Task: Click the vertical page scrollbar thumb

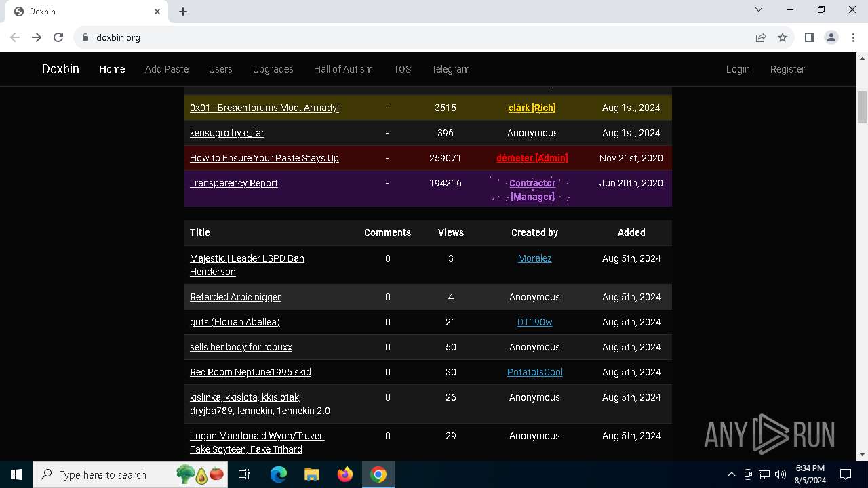Action: coord(863,107)
